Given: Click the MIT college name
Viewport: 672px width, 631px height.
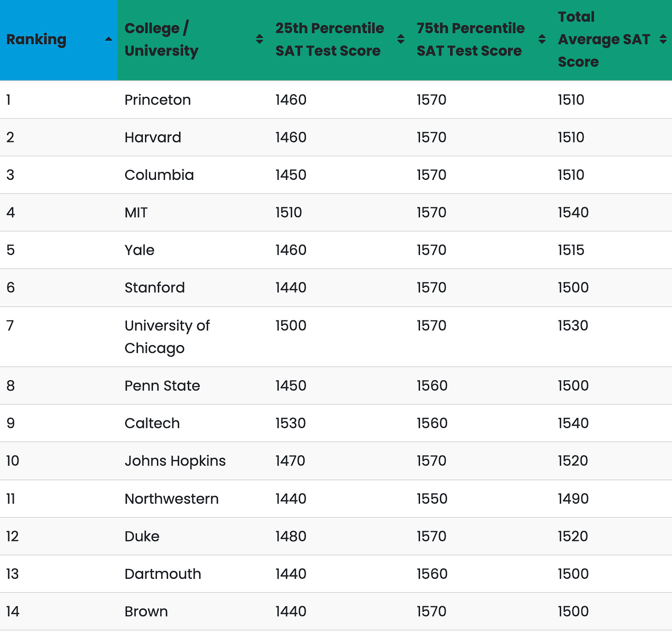Looking at the screenshot, I should coord(136,213).
